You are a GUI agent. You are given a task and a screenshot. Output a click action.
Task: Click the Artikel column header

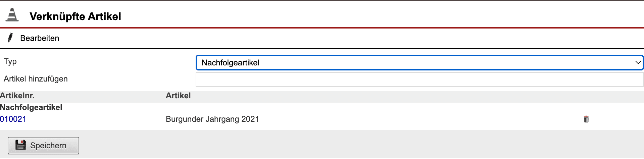pyautogui.click(x=178, y=96)
